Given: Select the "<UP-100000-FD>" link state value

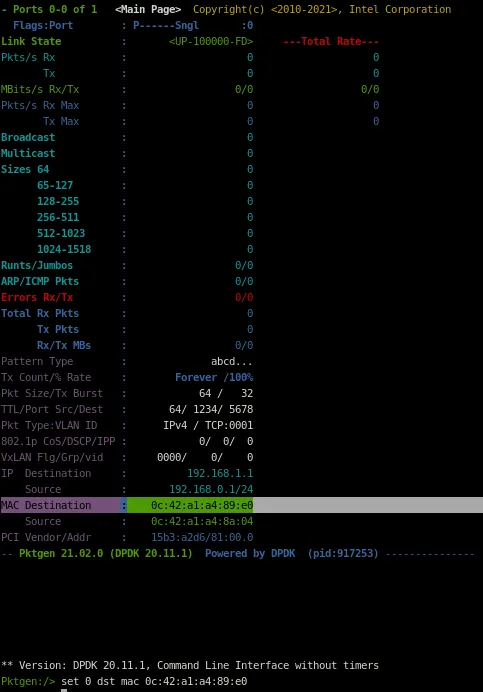Looking at the screenshot, I should [211, 41].
